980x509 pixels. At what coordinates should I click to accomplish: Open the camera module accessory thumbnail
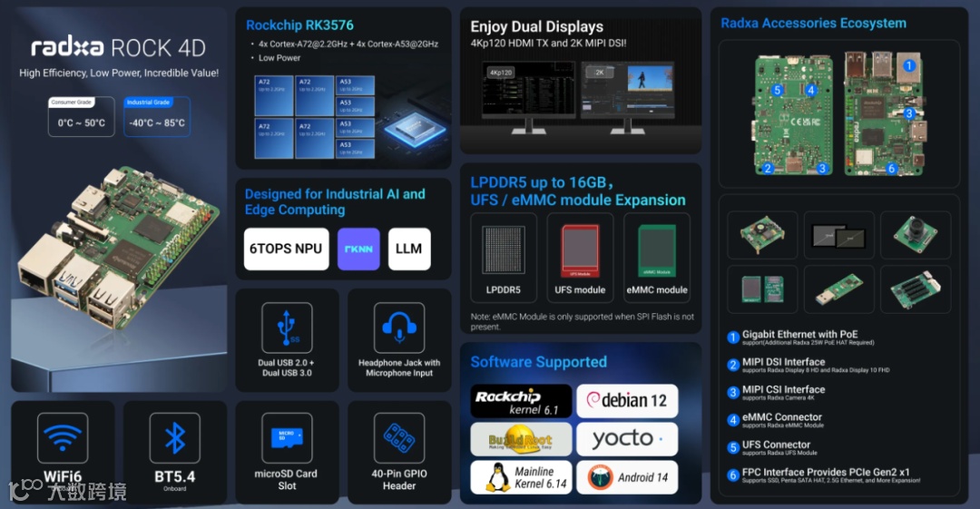916,236
